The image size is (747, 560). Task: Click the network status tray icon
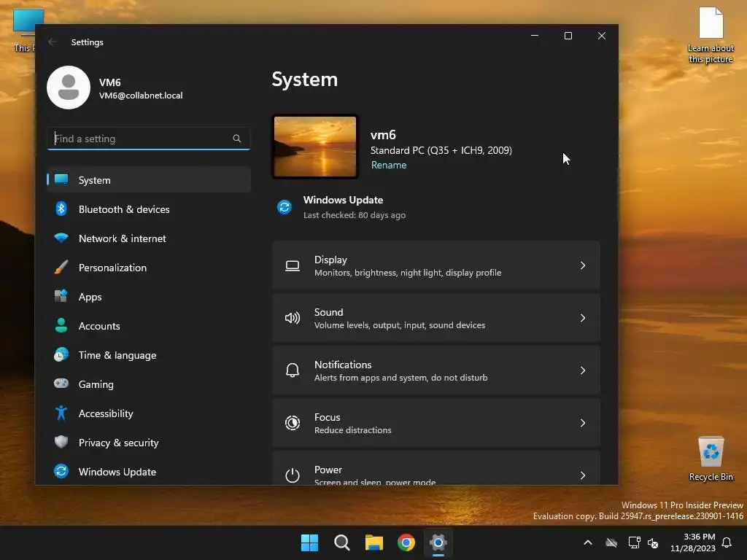635,542
